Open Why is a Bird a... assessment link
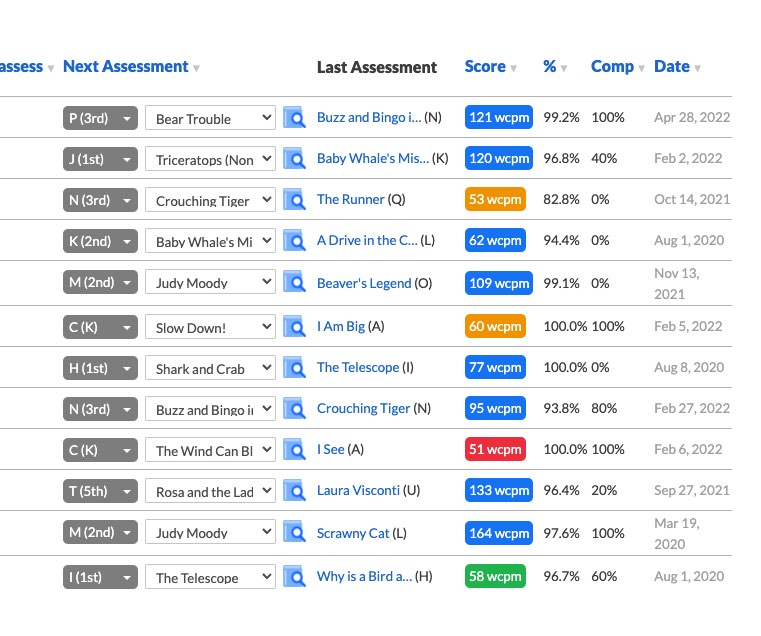 pyautogui.click(x=364, y=577)
